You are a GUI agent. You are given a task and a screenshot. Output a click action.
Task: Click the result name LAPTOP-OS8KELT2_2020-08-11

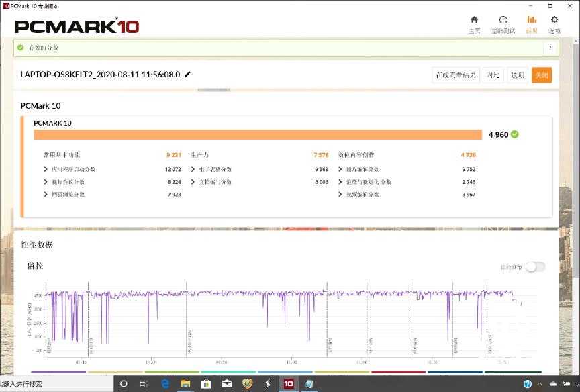click(100, 75)
